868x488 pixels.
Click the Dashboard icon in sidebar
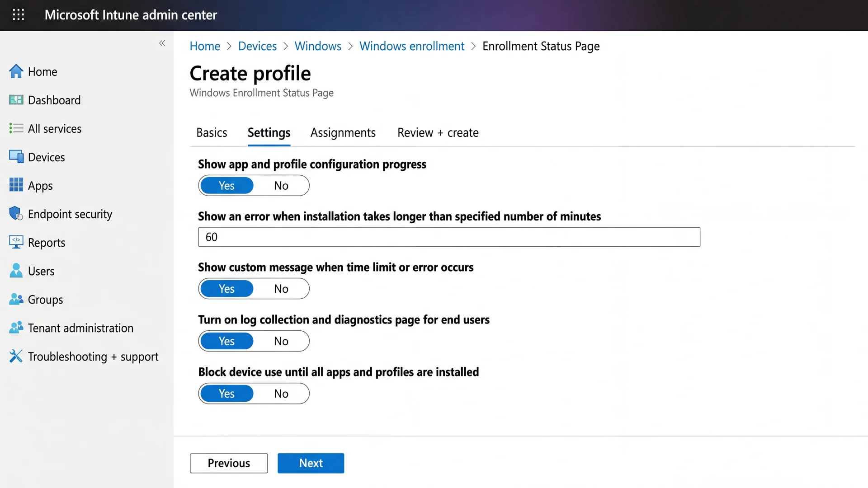pos(16,100)
